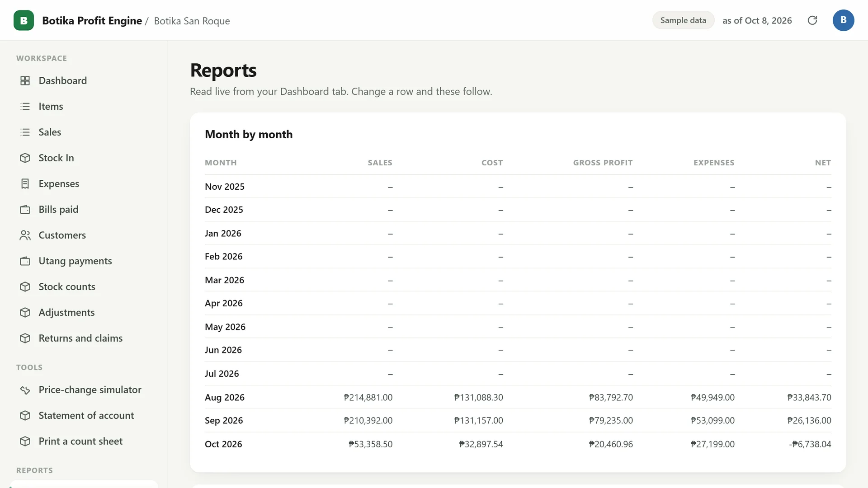Viewport: 868px width, 488px height.
Task: Click the Expenses receipt icon
Action: 25,183
